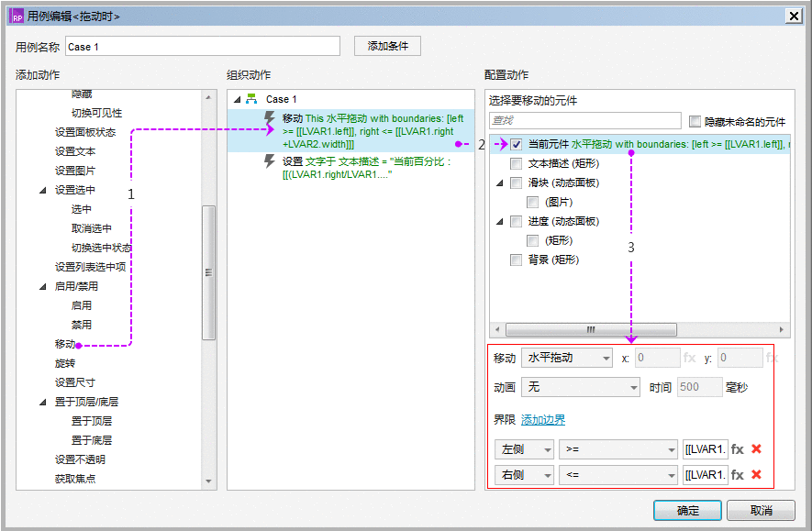Delete the 左侧 boundary with red X

coord(756,448)
